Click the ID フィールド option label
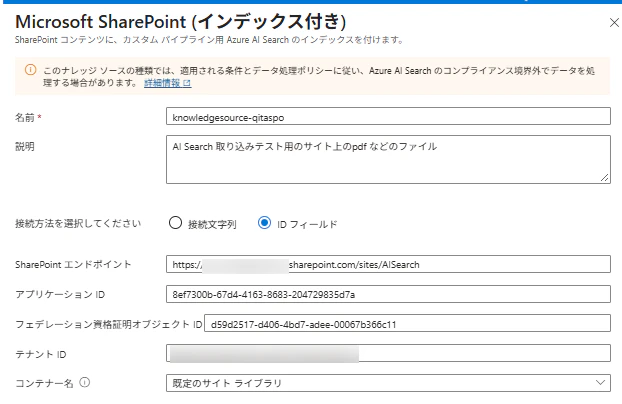This screenshot has width=622, height=404. coord(307,224)
